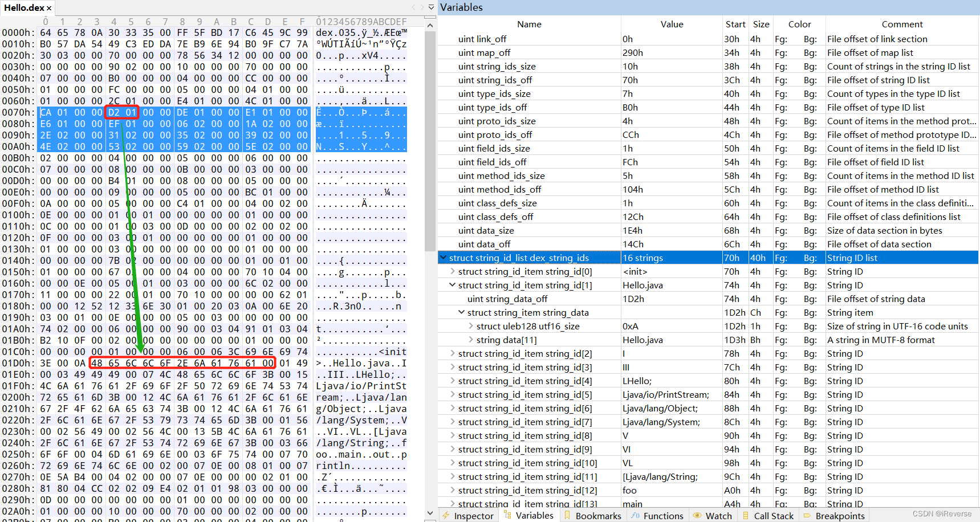Select the uint method_ids_off row

(x=708, y=189)
